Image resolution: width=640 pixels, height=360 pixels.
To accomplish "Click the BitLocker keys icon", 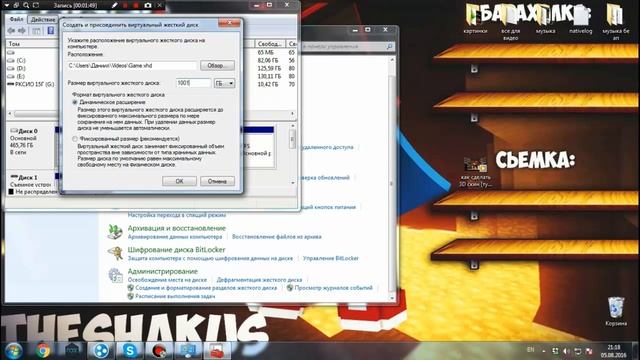I will (115, 253).
